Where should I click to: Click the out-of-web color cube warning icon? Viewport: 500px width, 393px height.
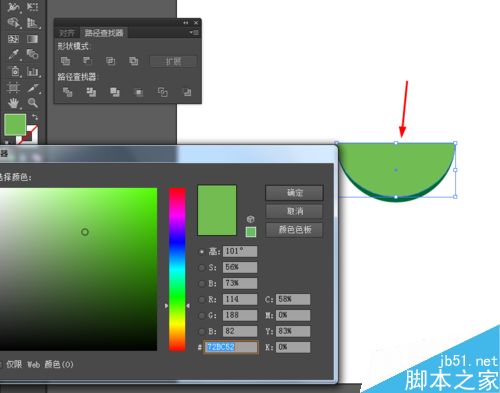coord(251,219)
